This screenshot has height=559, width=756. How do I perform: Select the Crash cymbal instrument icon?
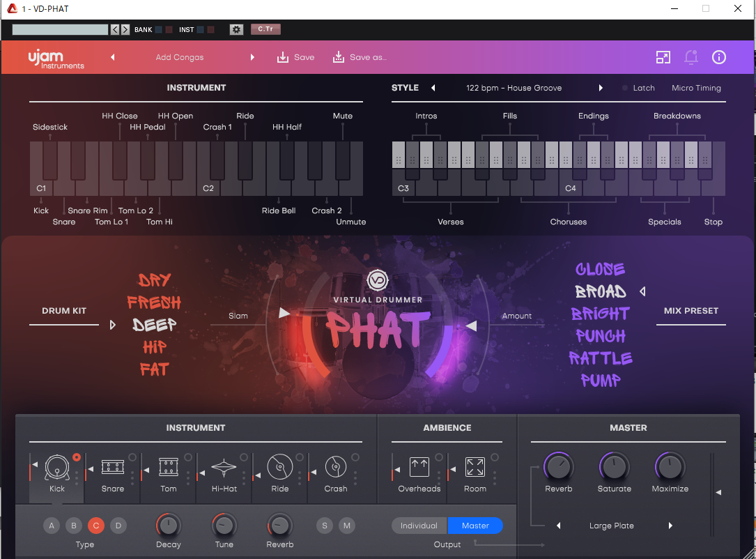(x=336, y=468)
